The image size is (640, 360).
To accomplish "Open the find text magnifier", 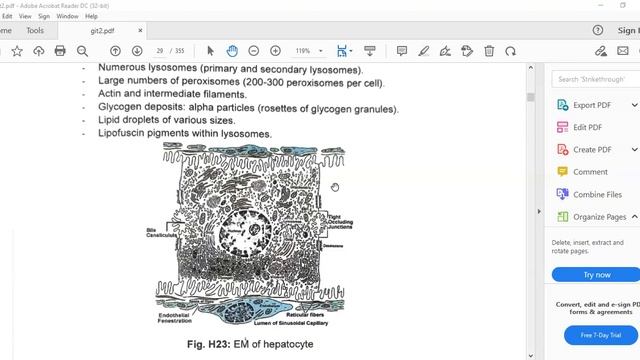I will [x=82, y=51].
